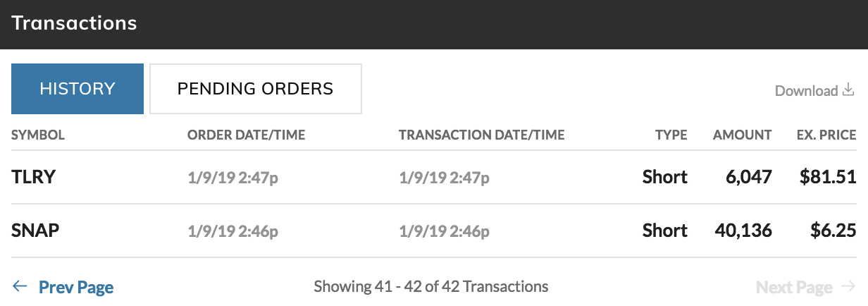Select the TLRY symbol

[34, 177]
